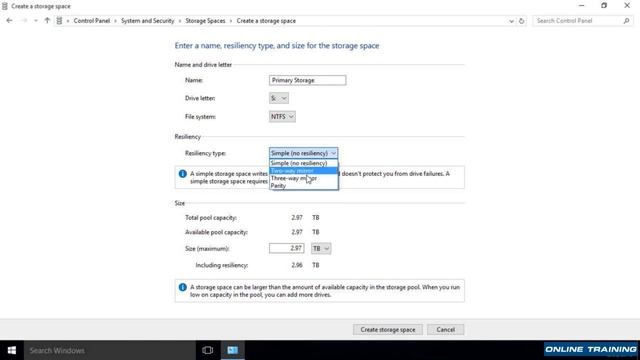
Task: Expand the address bar history dropdown
Action: 511,21
